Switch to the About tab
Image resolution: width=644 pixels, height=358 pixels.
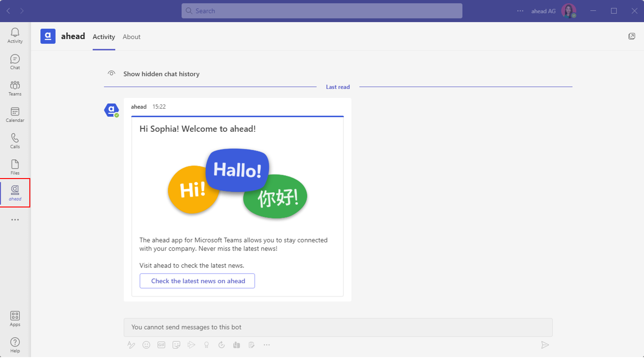tap(131, 37)
